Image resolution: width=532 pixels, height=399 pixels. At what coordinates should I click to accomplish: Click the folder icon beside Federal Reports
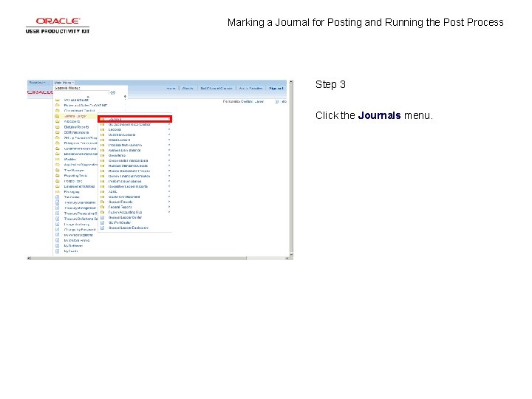102,207
